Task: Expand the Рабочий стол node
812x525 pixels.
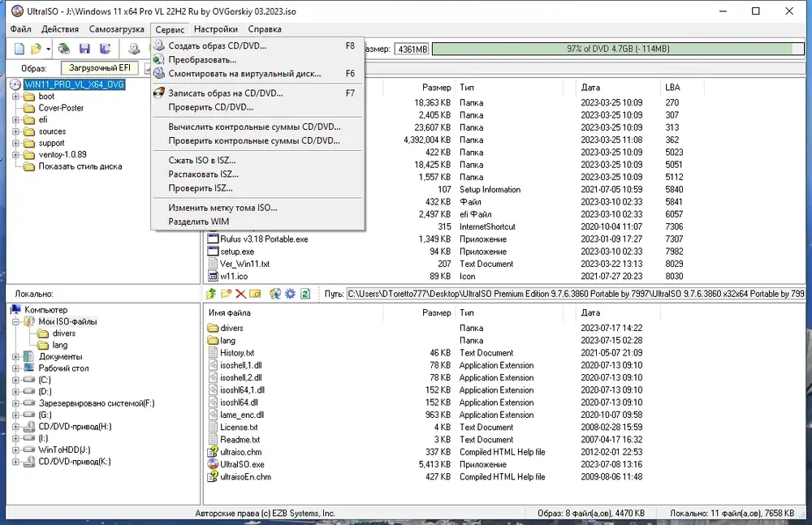Action: [x=15, y=368]
